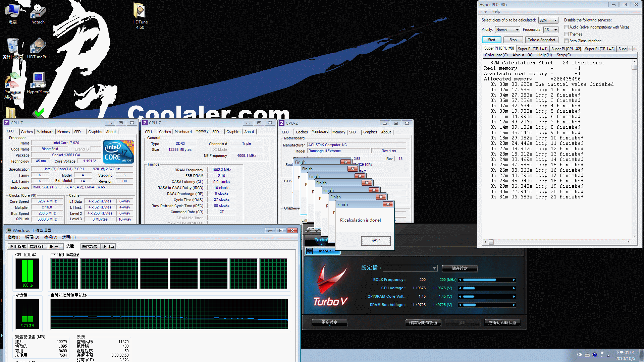Open the HDTunePro desktop shortcut
This screenshot has height=362, width=644.
coord(38,49)
